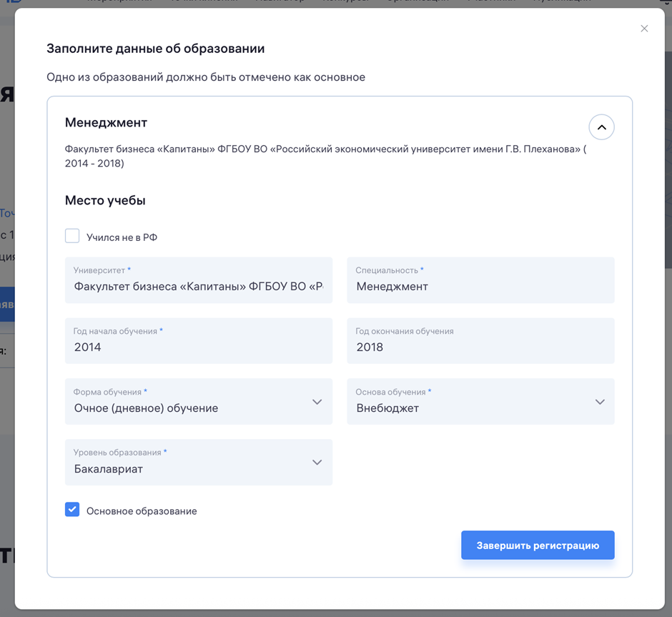Uncheck the "Основное образование" checkbox

(x=72, y=510)
